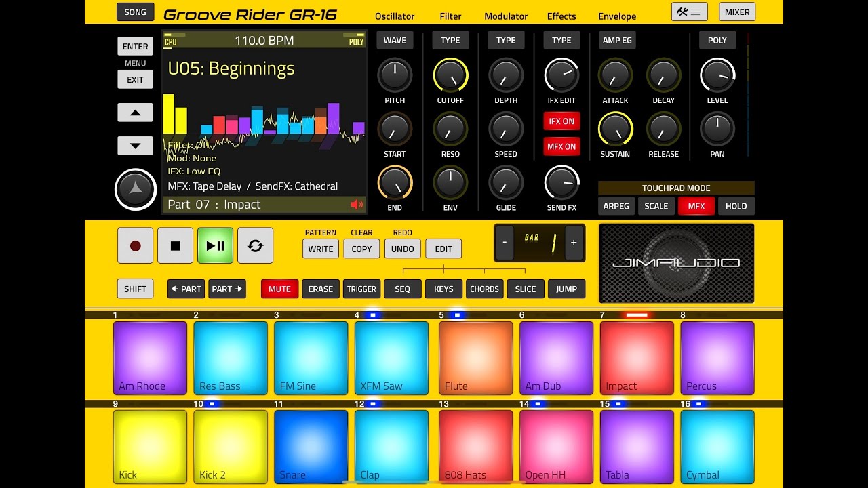Click the LEVEL knob
The image size is (868, 488).
[x=717, y=75]
